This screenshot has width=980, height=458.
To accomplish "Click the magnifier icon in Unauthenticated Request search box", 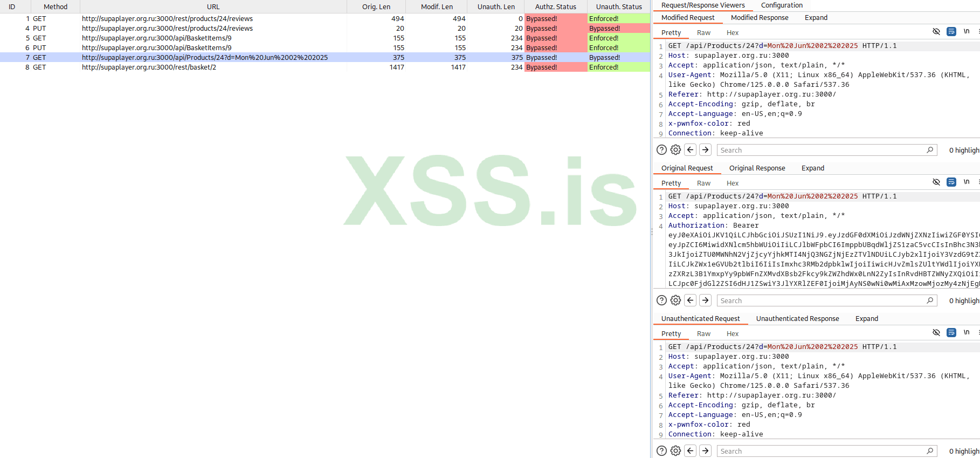I will point(930,451).
